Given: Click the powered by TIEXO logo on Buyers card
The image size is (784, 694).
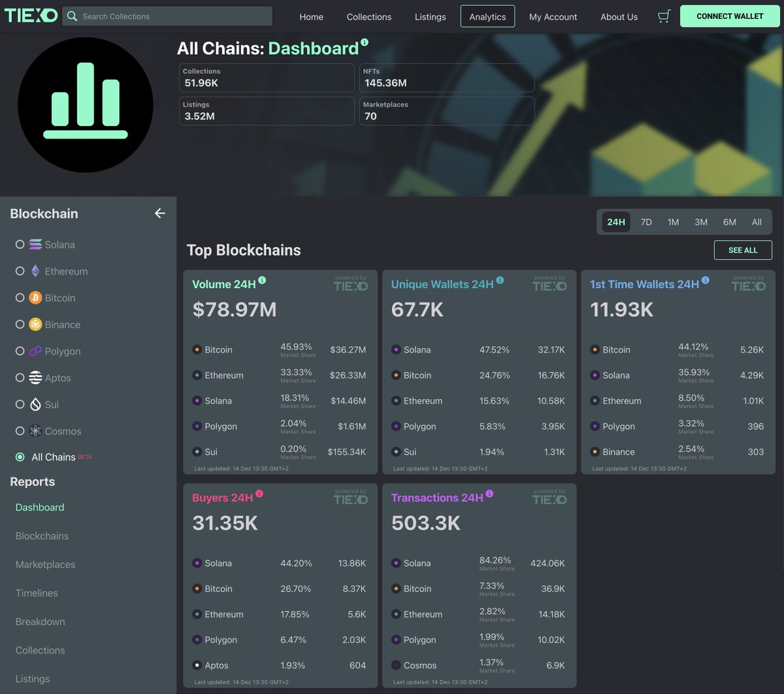Looking at the screenshot, I should pos(351,498).
